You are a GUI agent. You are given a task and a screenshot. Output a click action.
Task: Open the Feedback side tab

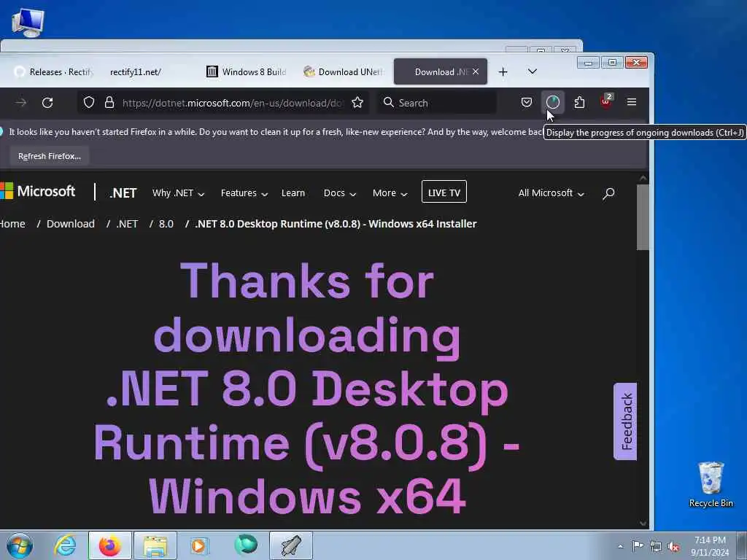click(625, 421)
